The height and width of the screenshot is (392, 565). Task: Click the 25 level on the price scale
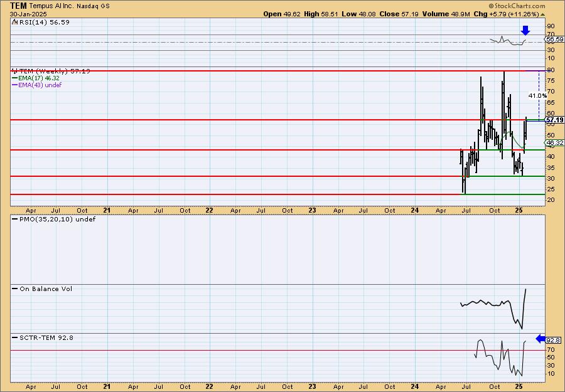pyautogui.click(x=551, y=189)
